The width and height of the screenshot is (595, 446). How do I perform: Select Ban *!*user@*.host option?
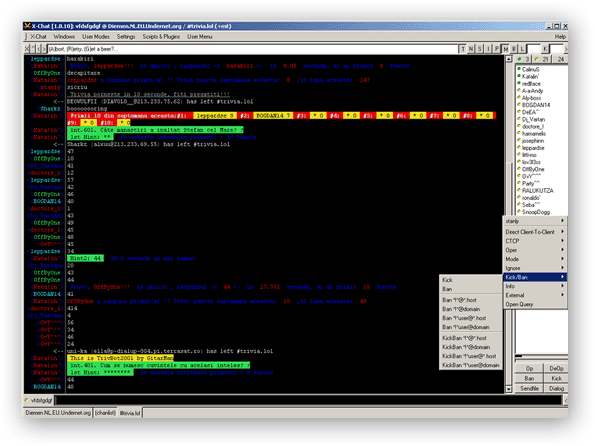[471, 318]
